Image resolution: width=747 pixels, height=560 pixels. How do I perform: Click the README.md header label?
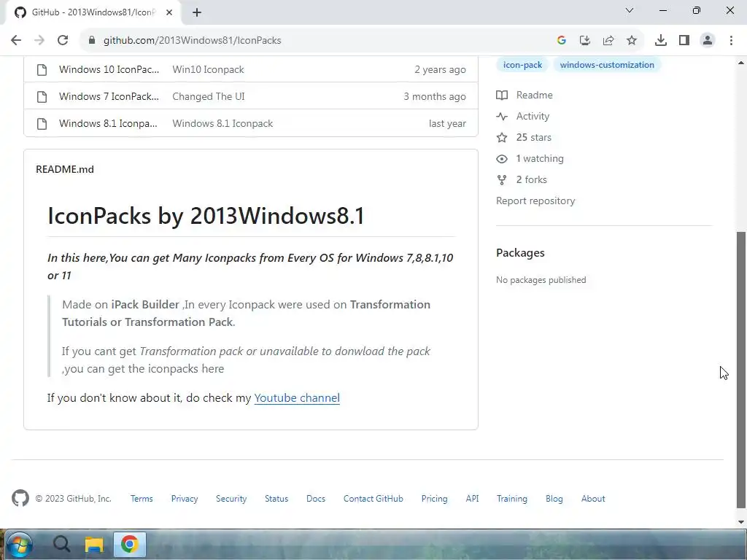pos(65,169)
